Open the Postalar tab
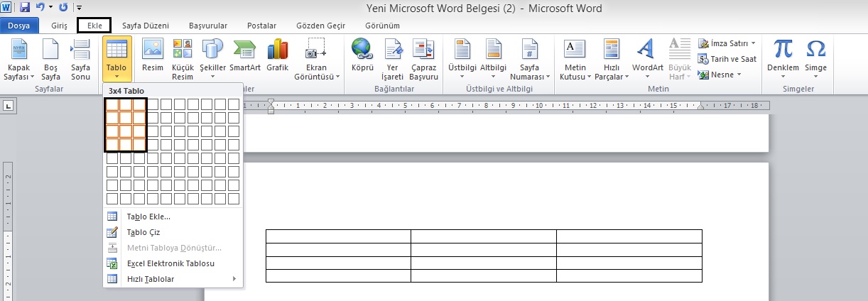The height and width of the screenshot is (301, 868). [x=261, y=26]
